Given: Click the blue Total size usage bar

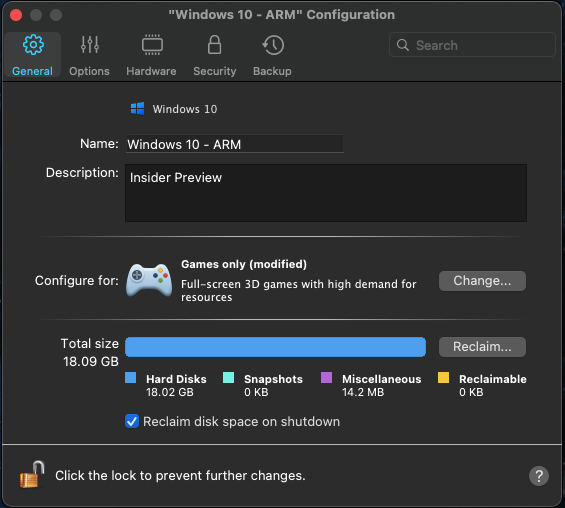Looking at the screenshot, I should (x=275, y=347).
